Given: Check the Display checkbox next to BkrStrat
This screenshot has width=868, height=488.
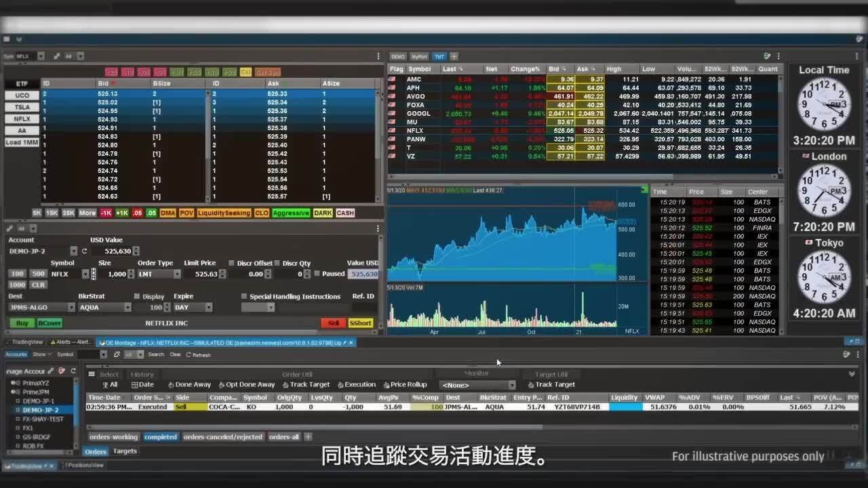Looking at the screenshot, I should point(138,296).
